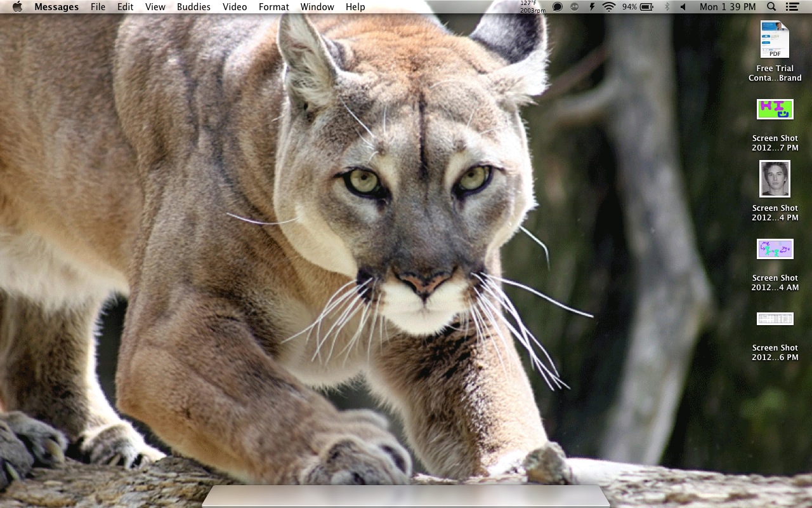Click the gray round face status icon
Viewport: 812px width, 508px height.
pos(575,7)
